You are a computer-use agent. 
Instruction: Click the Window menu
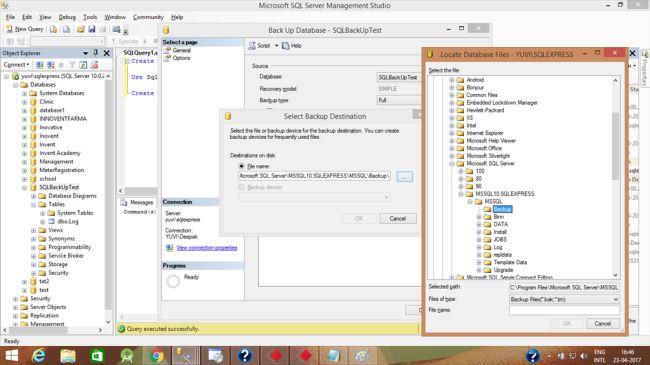[x=115, y=17]
